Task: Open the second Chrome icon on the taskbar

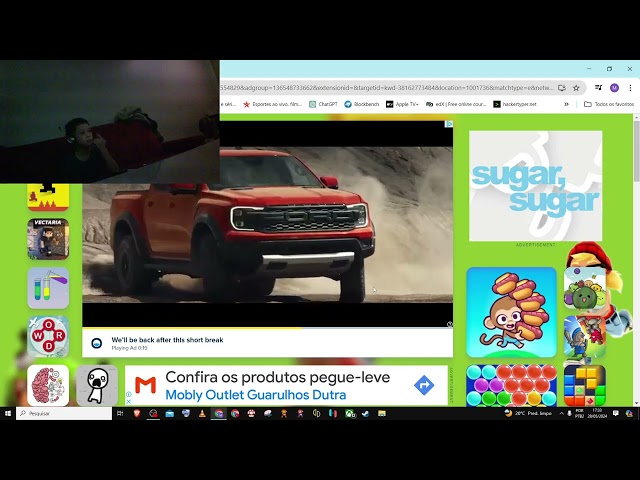Action: pyautogui.click(x=235, y=413)
